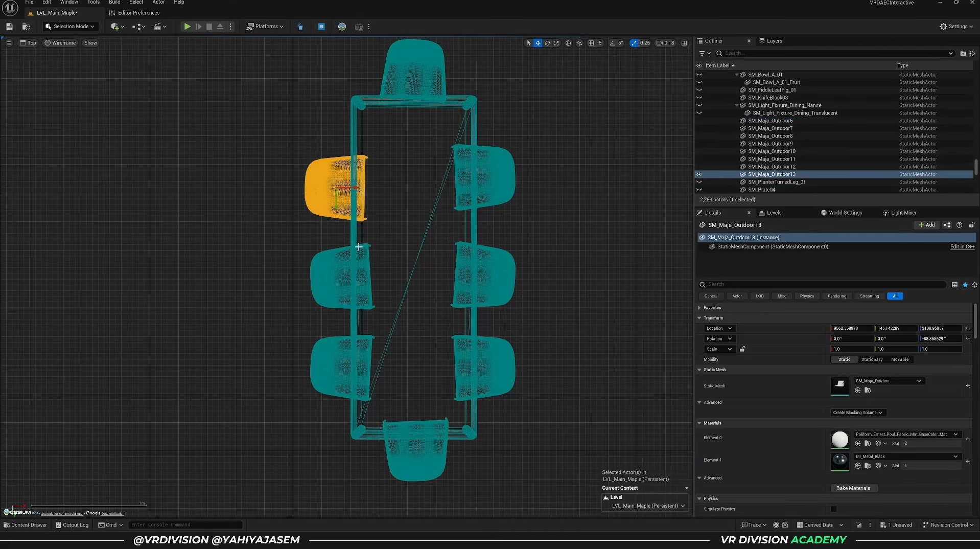This screenshot has width=980, height=549.
Task: Toggle grid snapping icon in viewport
Action: click(591, 43)
